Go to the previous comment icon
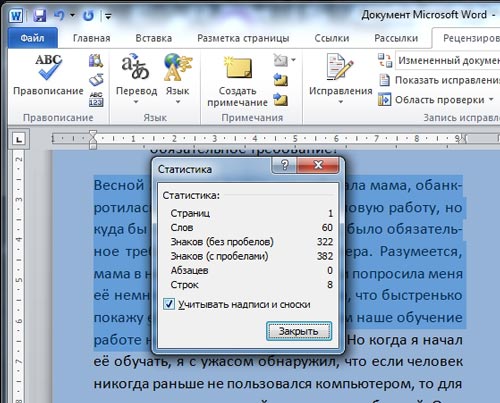 pos(281,80)
